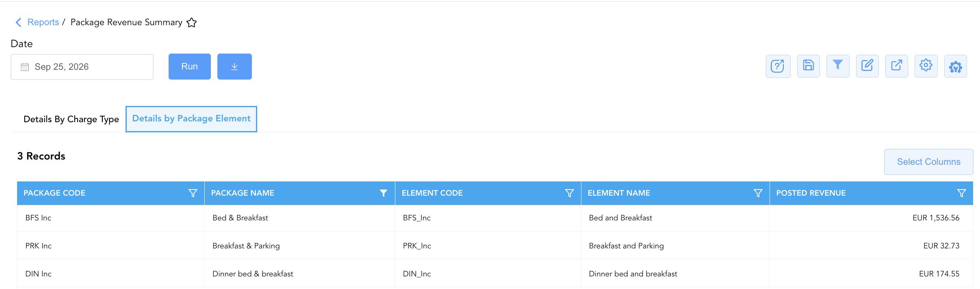Click the edit pencil icon
The width and height of the screenshot is (980, 289).
click(867, 66)
